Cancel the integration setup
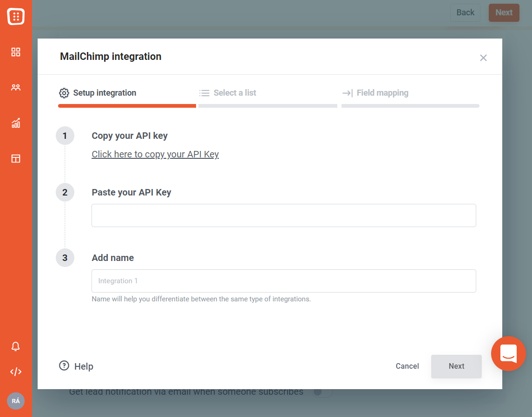Image resolution: width=532 pixels, height=417 pixels. pos(407,366)
